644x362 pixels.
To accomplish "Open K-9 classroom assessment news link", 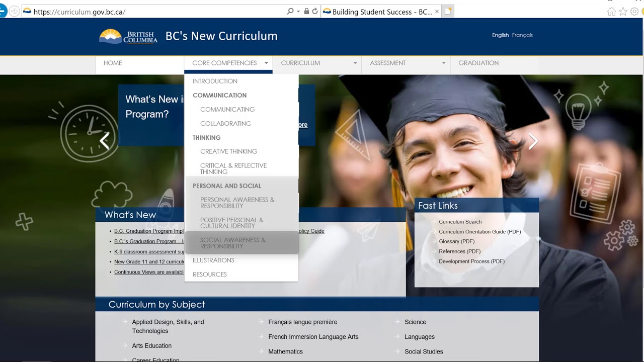I will point(149,252).
